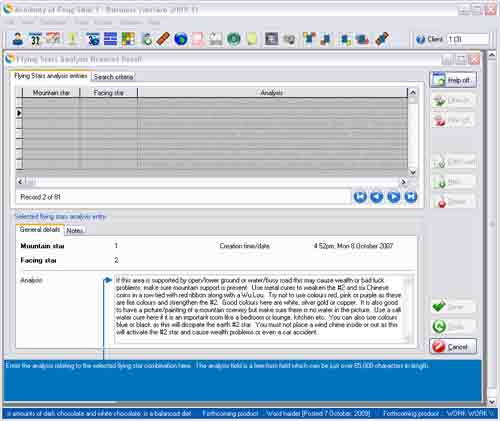Click the green undo arrow button above Cancel
Viewport: 500px width, 421px height.
[x=453, y=327]
